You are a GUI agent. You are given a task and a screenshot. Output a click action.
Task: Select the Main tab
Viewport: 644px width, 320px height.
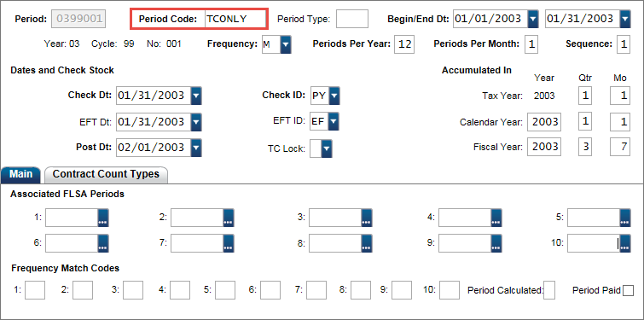pos(21,174)
